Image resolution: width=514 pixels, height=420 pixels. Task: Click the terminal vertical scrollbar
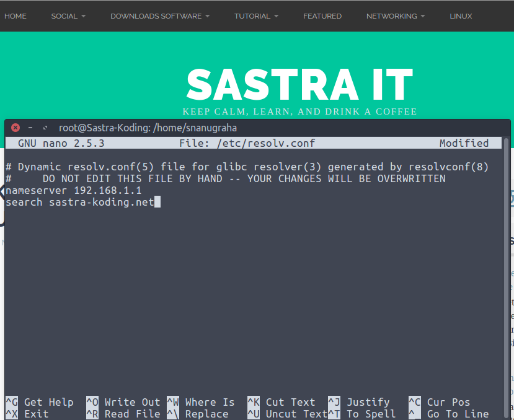tap(506, 279)
